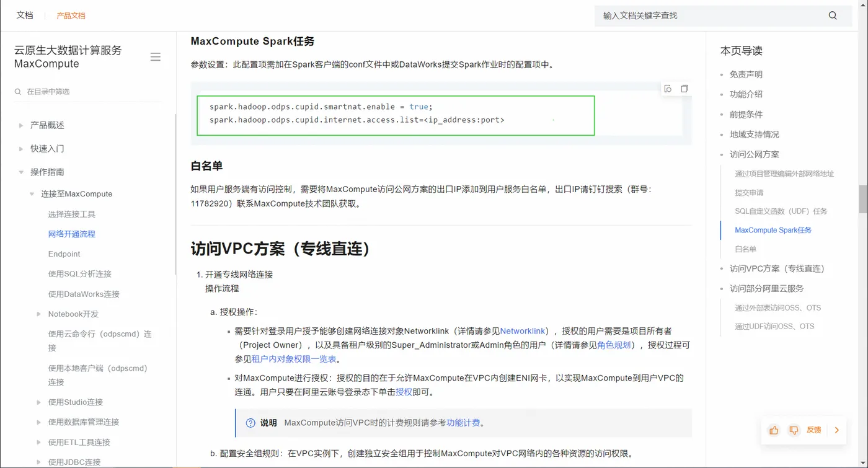Expand the 使用ETL工具连接 tree node
This screenshot has width=868, height=468.
coord(39,443)
